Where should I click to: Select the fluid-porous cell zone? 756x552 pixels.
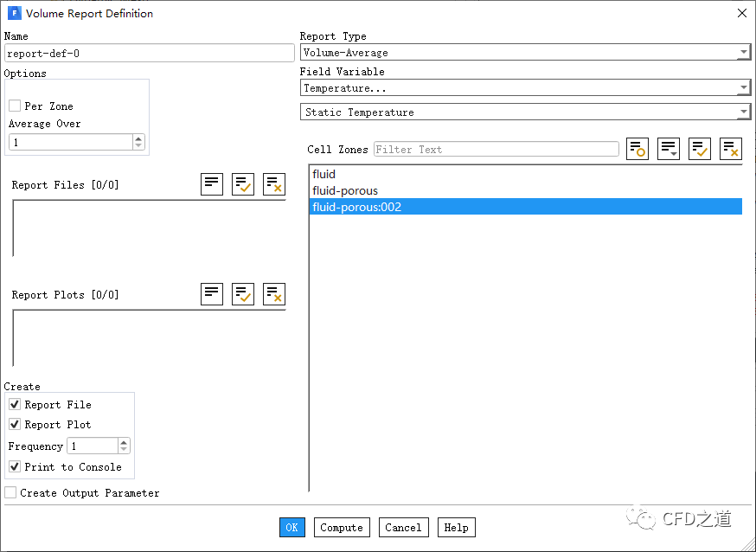click(x=345, y=190)
